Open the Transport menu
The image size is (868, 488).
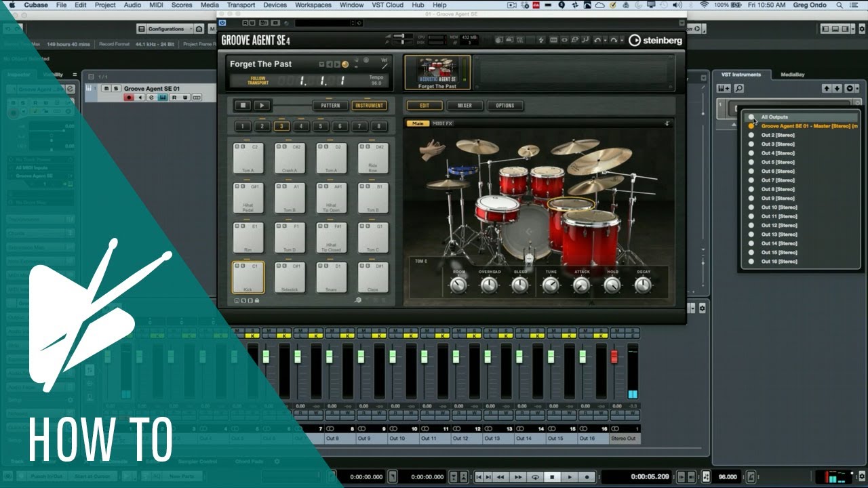241,5
